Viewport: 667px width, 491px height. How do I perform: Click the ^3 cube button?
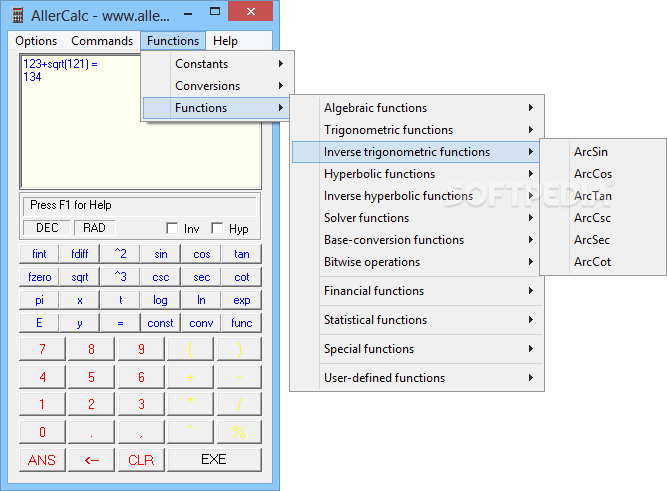coord(120,277)
